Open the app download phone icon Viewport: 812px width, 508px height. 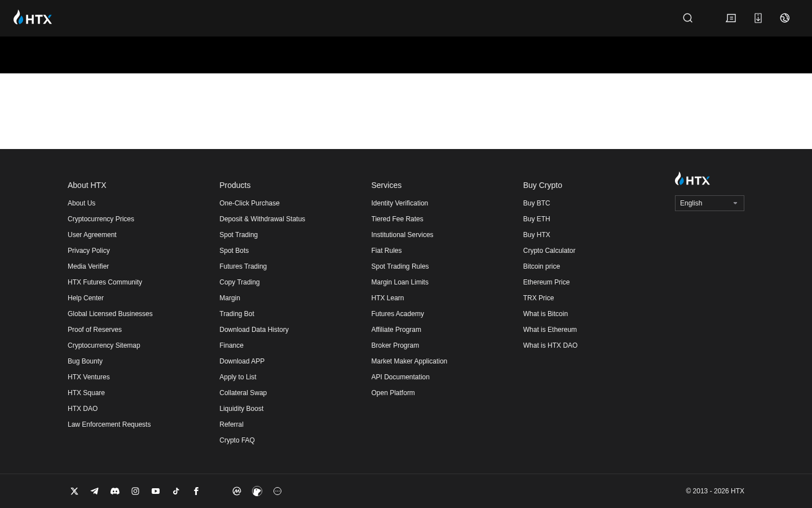pos(758,18)
